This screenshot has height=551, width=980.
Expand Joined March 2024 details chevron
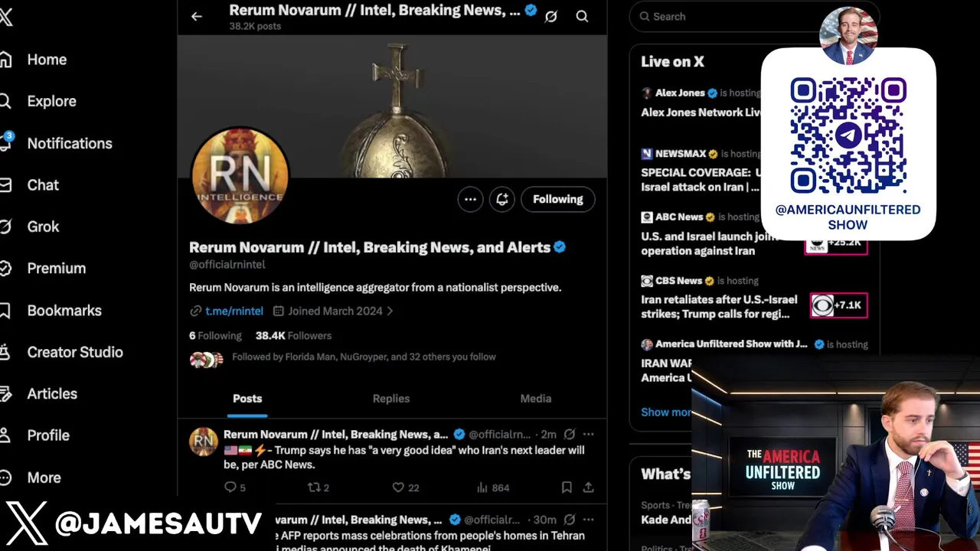coord(390,311)
